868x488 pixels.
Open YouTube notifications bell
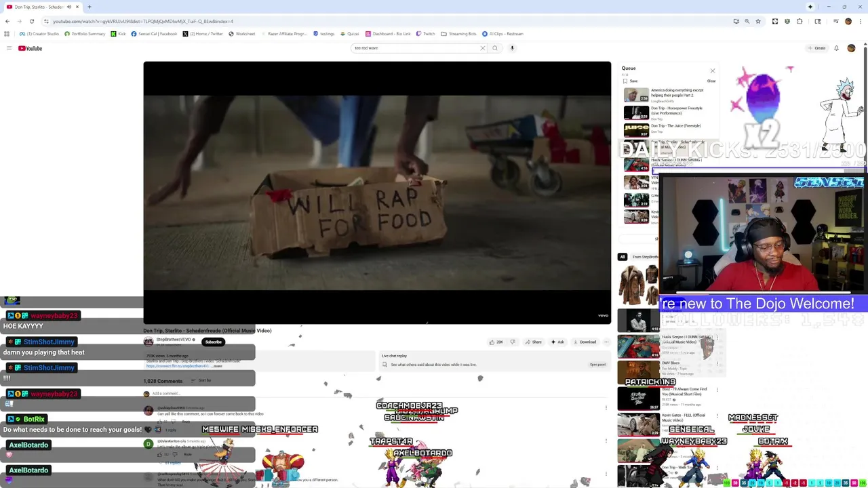pyautogui.click(x=836, y=48)
